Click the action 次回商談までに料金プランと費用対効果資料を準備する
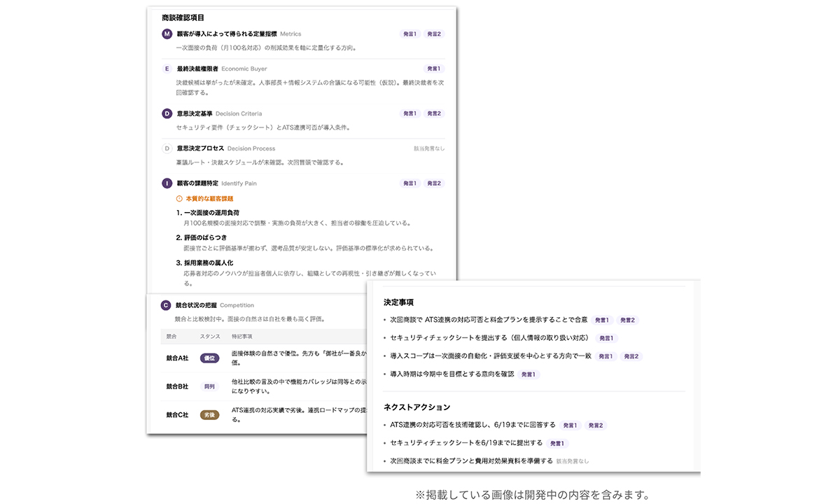 [x=471, y=461]
